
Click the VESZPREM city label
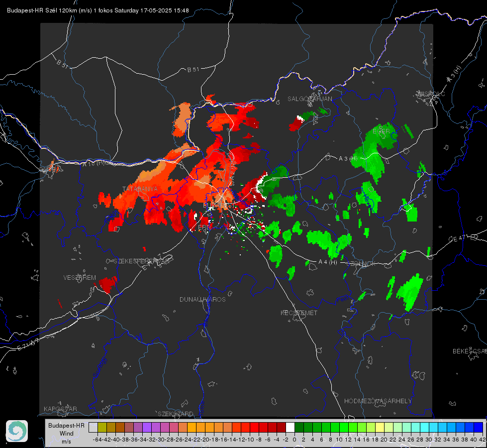(x=80, y=278)
